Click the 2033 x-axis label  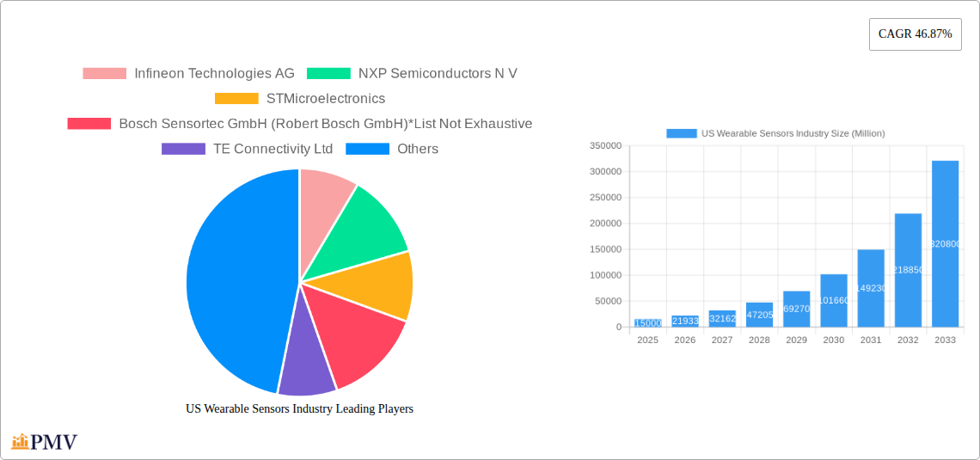point(945,340)
